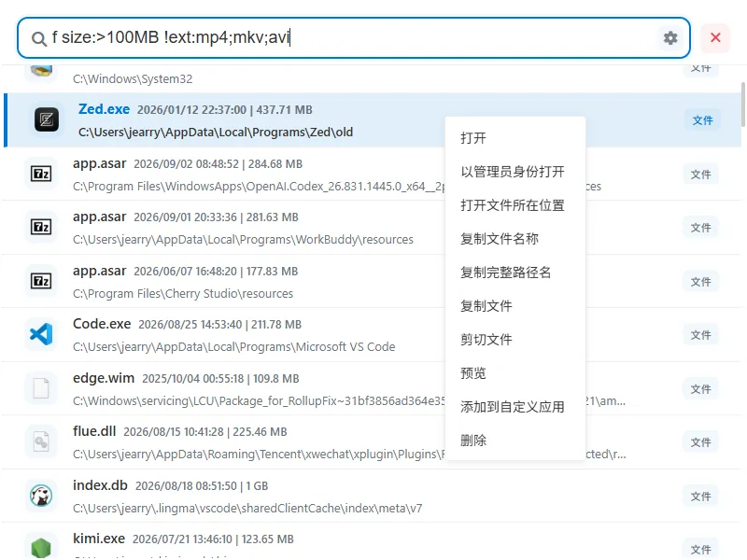Click the dll file icon of flue.dll
This screenshot has height=560, width=747.
(41, 441)
